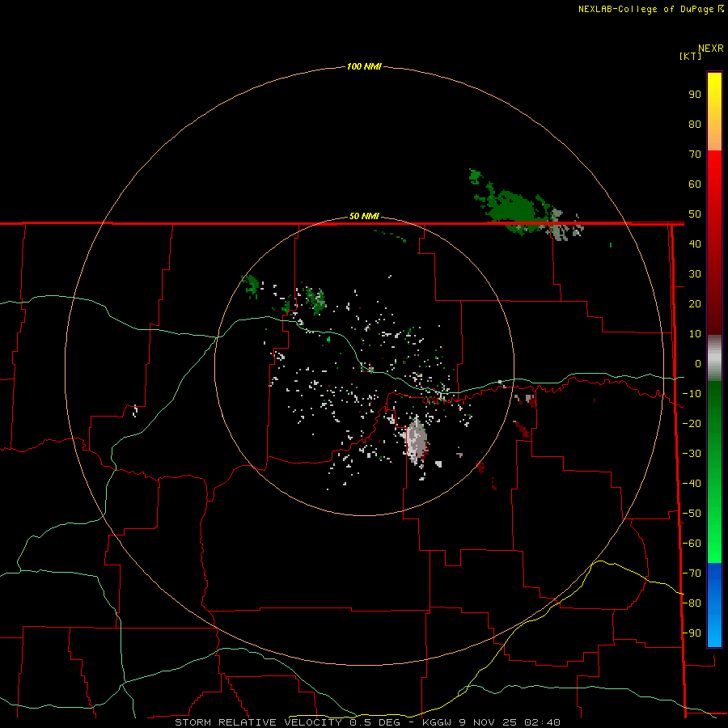Pick the yellow-orange segment of velocity color bar
728x728 pixels.
[714, 112]
